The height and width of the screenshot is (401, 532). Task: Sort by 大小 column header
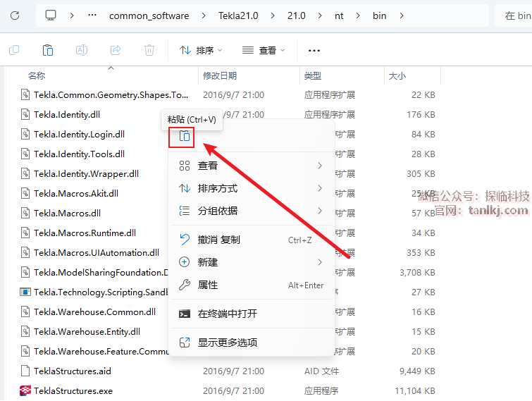pos(397,75)
